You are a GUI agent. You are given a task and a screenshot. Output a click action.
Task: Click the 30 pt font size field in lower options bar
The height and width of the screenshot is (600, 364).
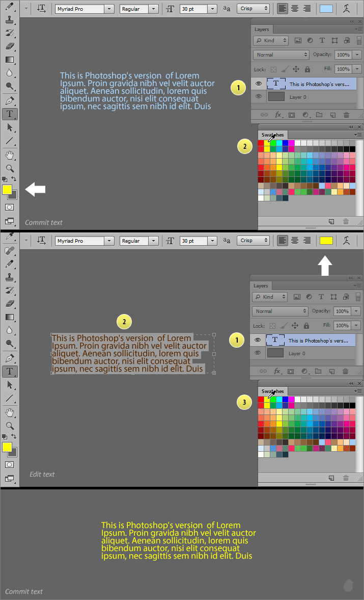193,241
